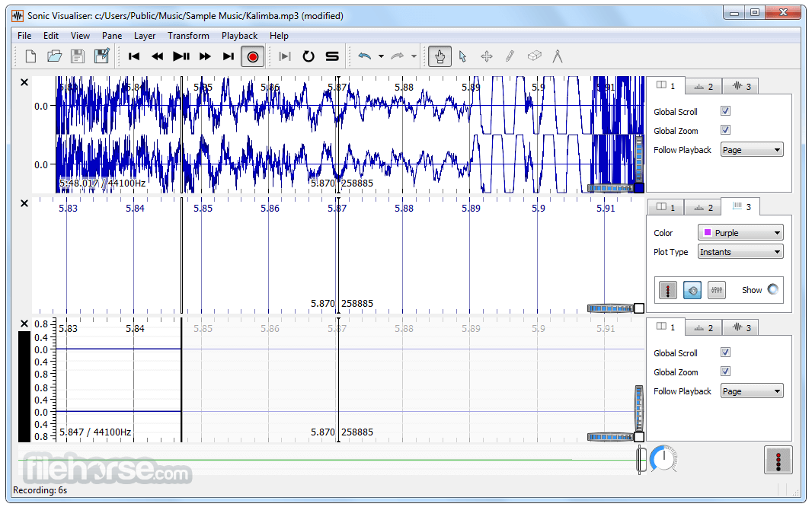Toggle the Show layer visibility indicator
The width and height of the screenshot is (812, 507).
coord(772,290)
